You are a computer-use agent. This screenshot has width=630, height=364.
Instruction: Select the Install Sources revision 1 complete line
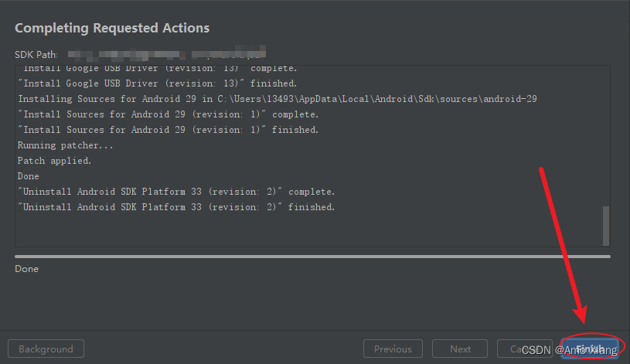[x=168, y=114]
